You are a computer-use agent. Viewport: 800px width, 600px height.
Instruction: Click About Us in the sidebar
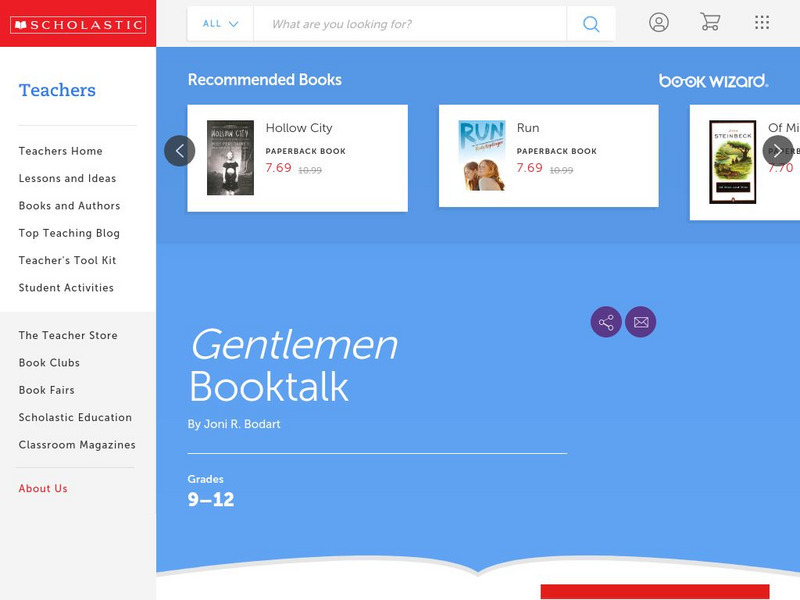click(43, 489)
